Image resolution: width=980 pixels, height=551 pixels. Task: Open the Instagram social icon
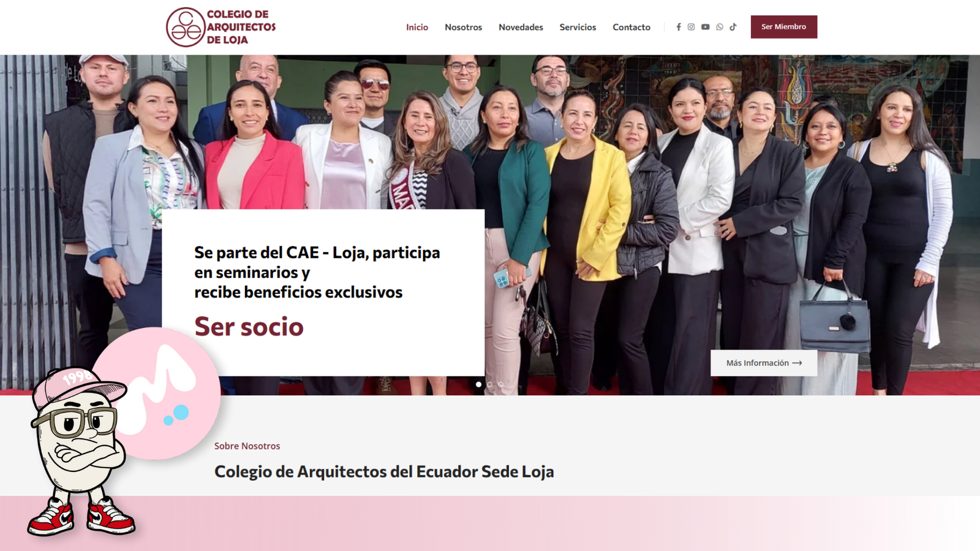pyautogui.click(x=691, y=27)
